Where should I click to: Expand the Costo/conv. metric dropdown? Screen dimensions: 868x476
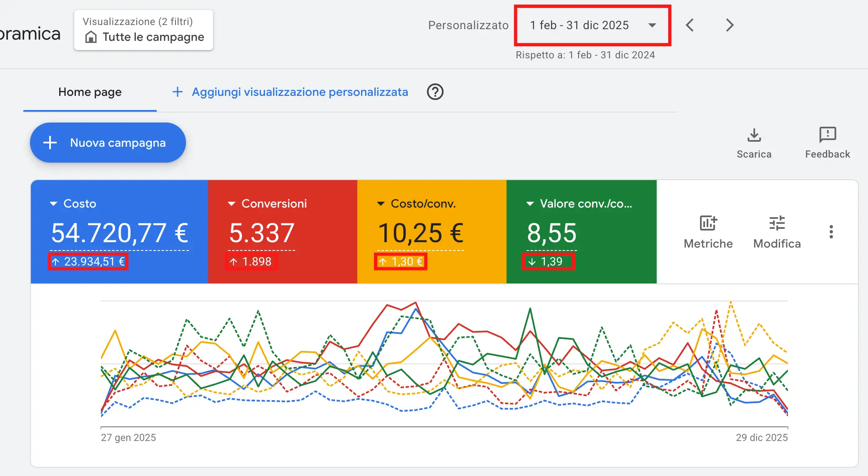381,203
